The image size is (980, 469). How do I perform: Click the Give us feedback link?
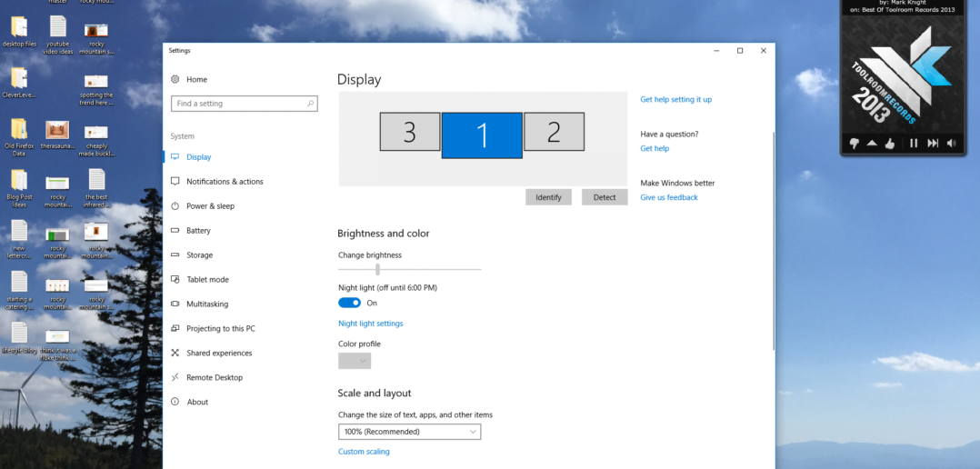coord(669,197)
